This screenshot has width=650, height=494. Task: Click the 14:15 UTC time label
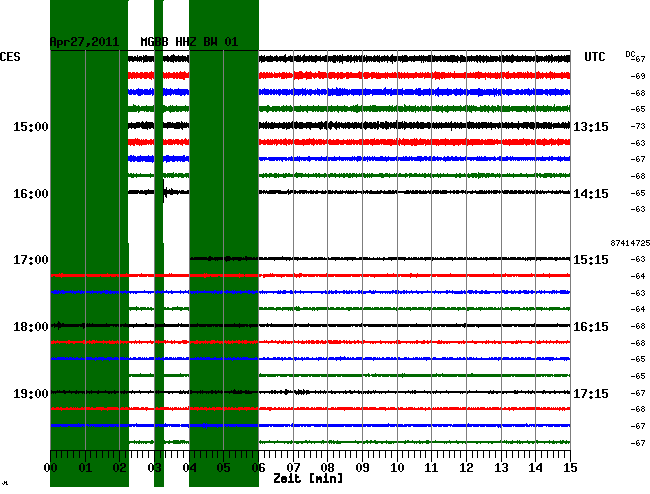click(591, 194)
